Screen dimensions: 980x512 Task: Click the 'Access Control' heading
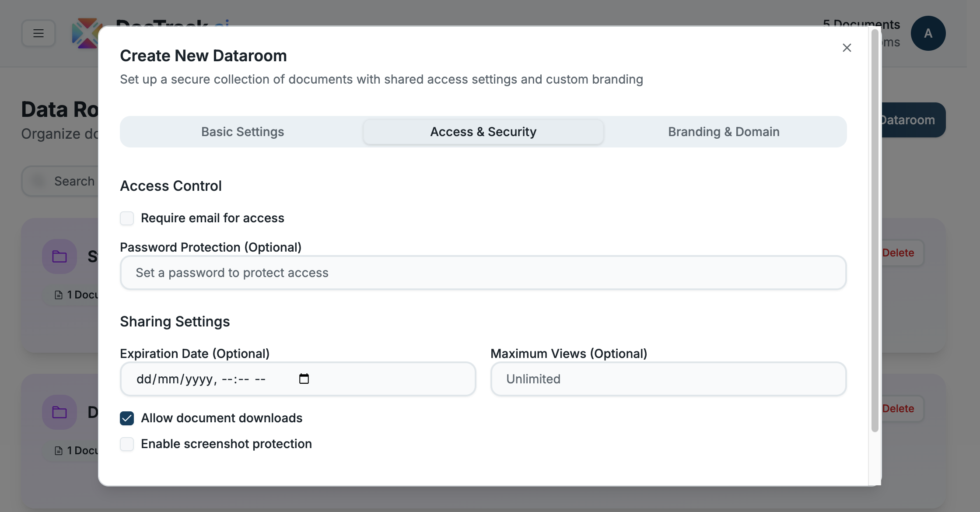pyautogui.click(x=171, y=186)
